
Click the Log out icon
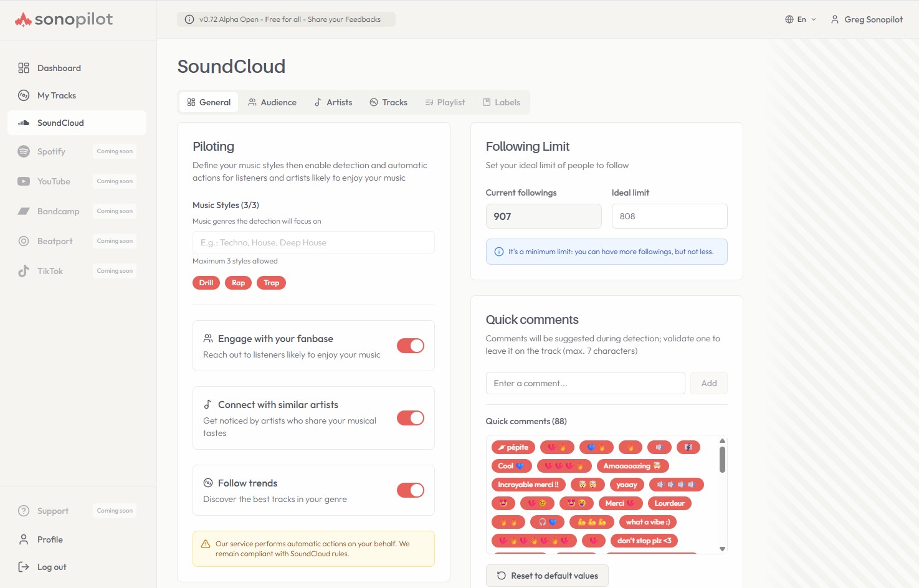coord(23,567)
